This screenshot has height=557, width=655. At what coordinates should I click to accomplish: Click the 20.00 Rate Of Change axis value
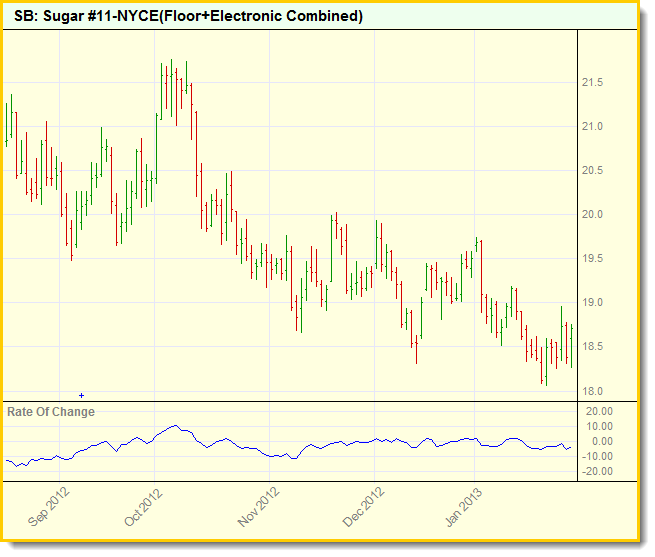coord(599,411)
